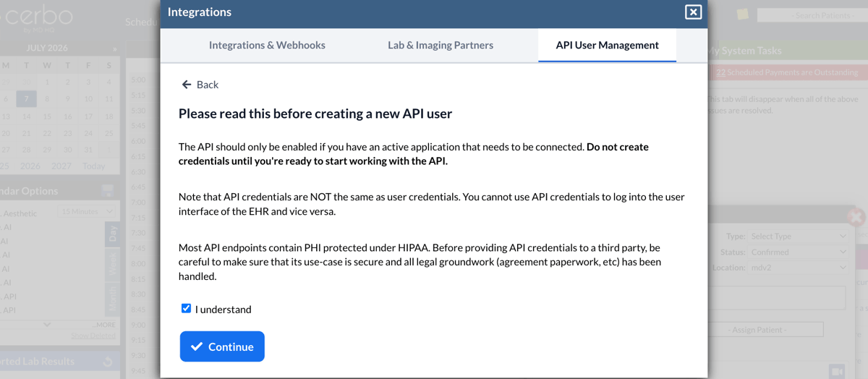
Task: Click the printer icon in Calendar Options
Action: 109,191
